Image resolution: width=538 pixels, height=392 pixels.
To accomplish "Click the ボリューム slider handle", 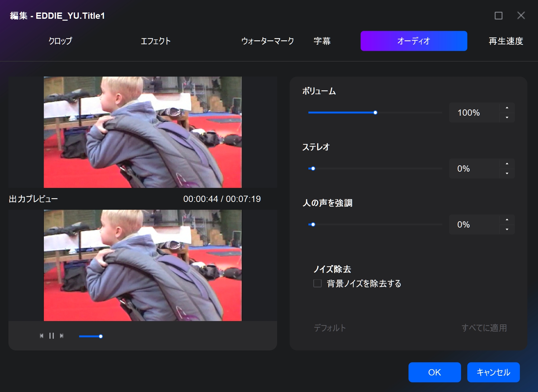I will pyautogui.click(x=375, y=113).
